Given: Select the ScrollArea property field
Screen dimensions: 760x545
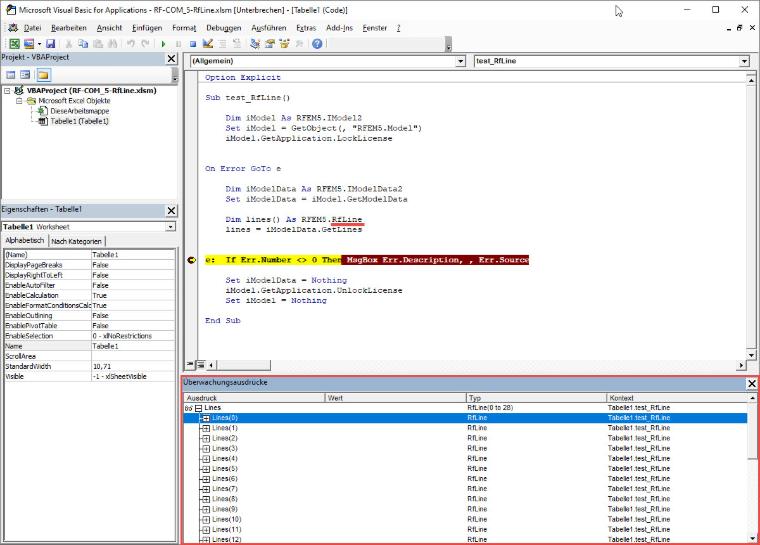Looking at the screenshot, I should 133,356.
